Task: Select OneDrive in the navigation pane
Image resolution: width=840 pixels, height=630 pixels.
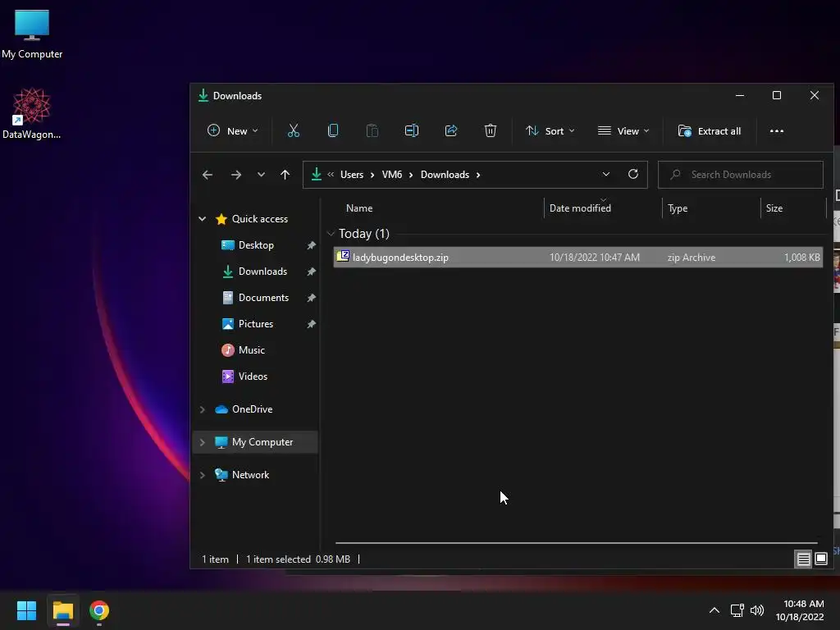Action: coord(252,409)
